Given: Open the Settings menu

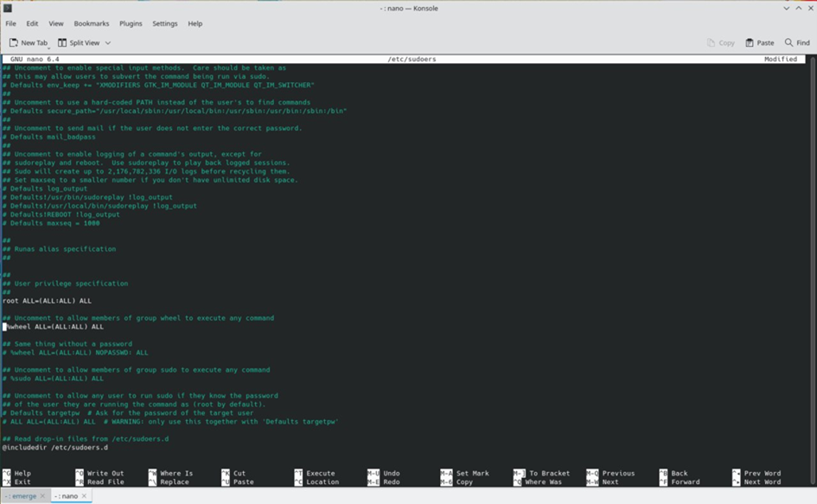Looking at the screenshot, I should coord(166,23).
